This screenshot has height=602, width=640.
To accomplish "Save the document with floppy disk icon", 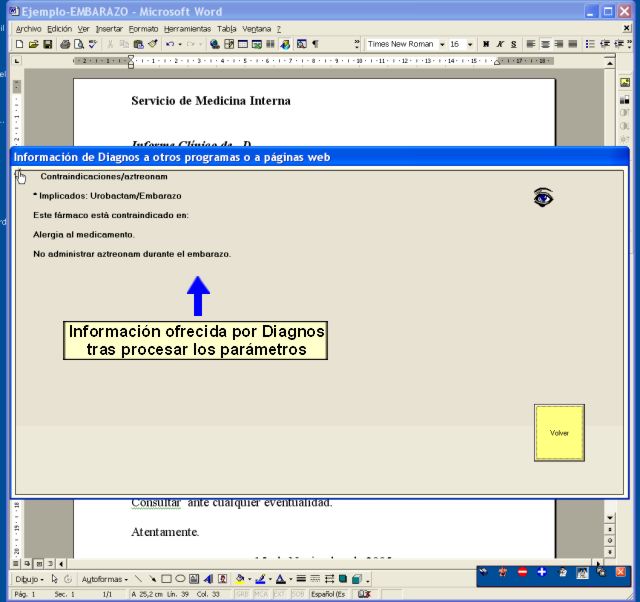I will (x=48, y=44).
